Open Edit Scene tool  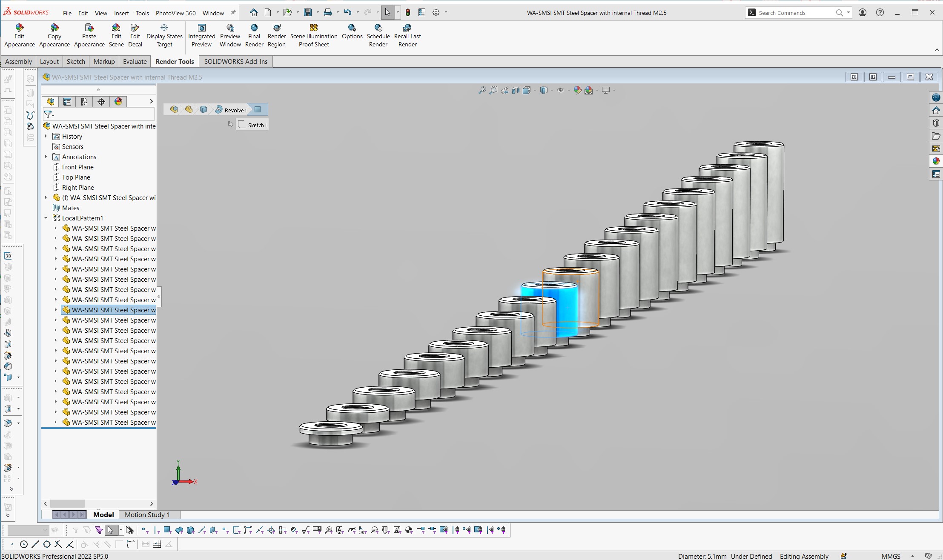click(116, 36)
